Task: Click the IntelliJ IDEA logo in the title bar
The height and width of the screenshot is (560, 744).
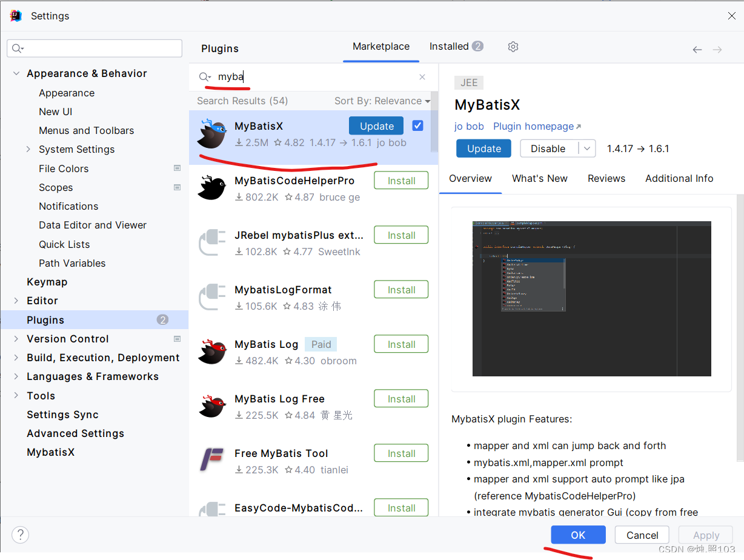Action: point(16,16)
